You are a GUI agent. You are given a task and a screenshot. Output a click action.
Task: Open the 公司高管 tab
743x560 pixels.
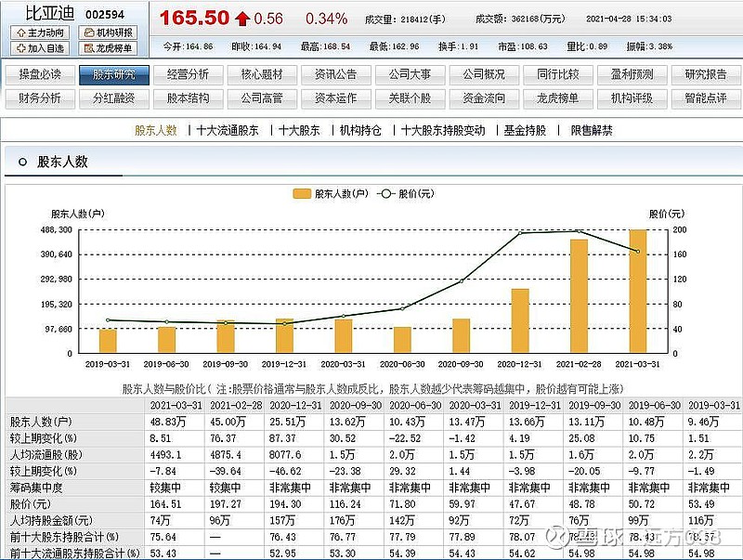[262, 98]
